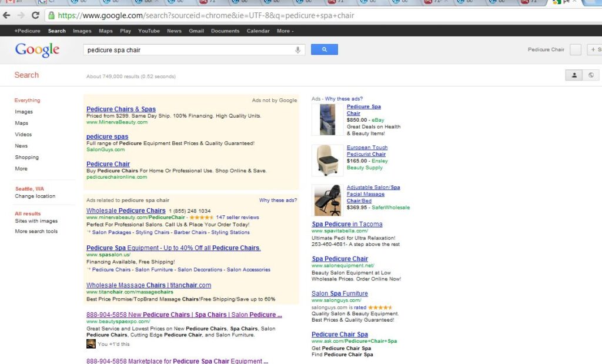
Task: Open the pedicure spas SalonGuys ad
Action: tap(107, 136)
